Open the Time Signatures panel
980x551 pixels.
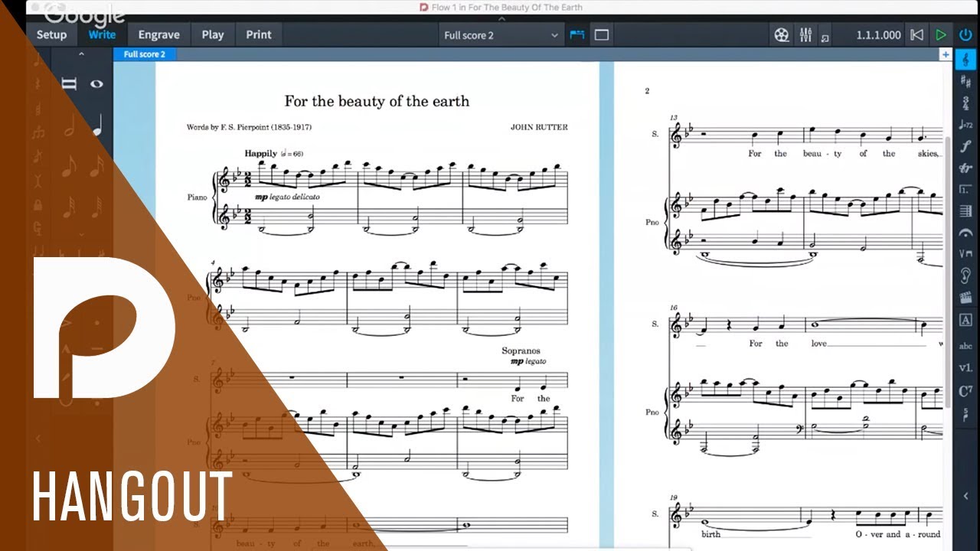click(x=965, y=103)
